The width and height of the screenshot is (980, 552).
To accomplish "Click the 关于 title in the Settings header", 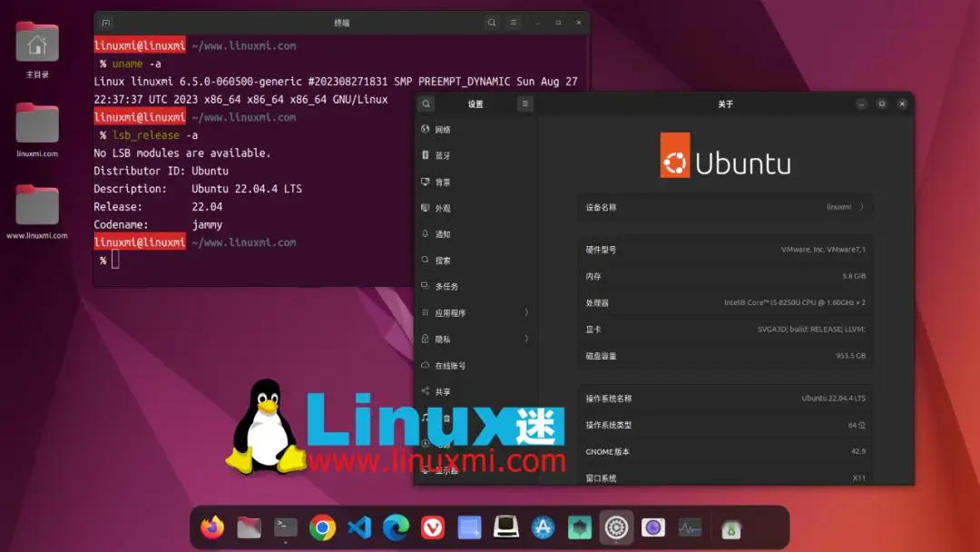I will click(x=725, y=104).
